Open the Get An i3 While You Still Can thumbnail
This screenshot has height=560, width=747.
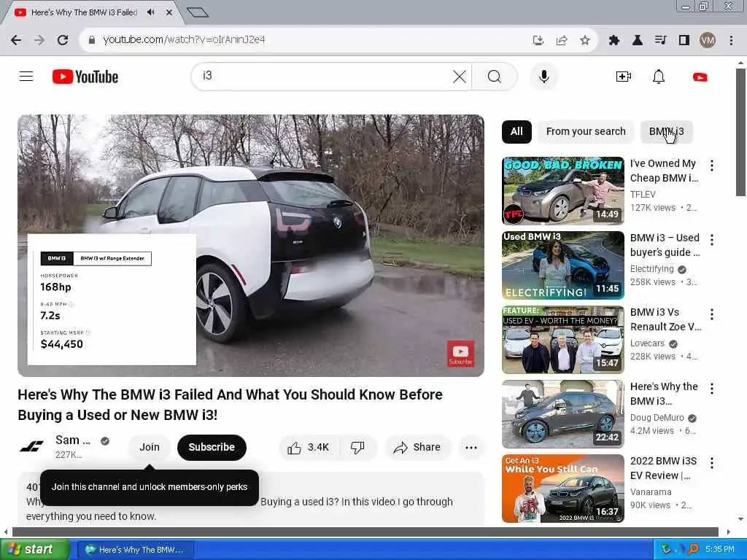click(x=562, y=488)
